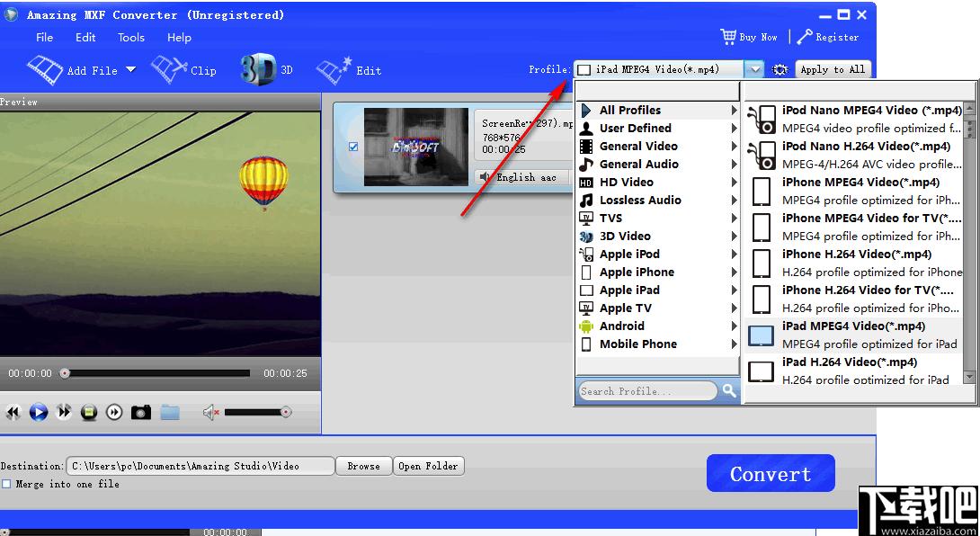Expand the Android submenu arrow
This screenshot has width=980, height=536.
point(734,326)
